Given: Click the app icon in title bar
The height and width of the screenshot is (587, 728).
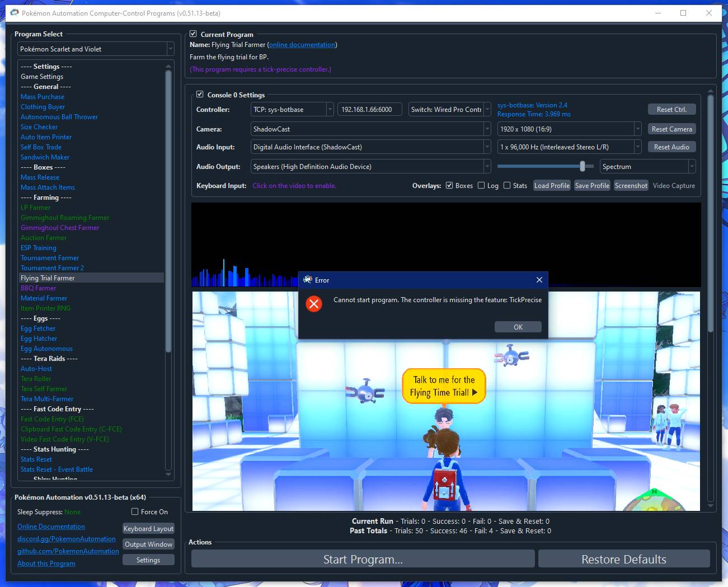Looking at the screenshot, I should point(15,13).
